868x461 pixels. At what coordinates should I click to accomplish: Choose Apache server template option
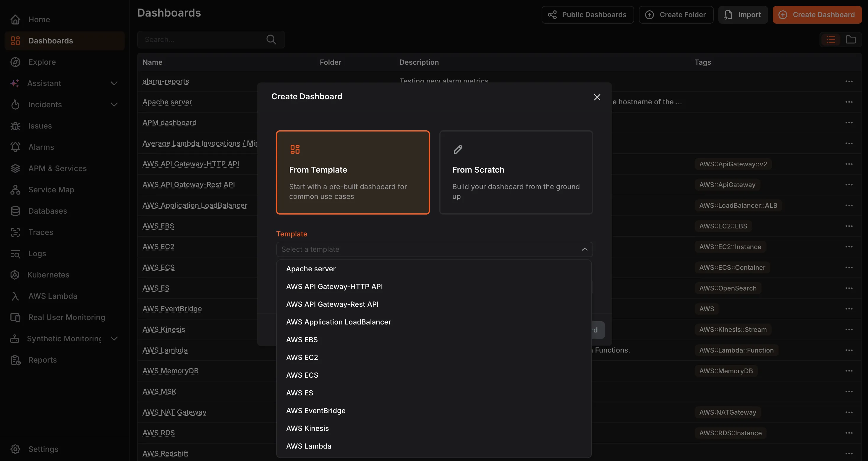click(x=434, y=269)
